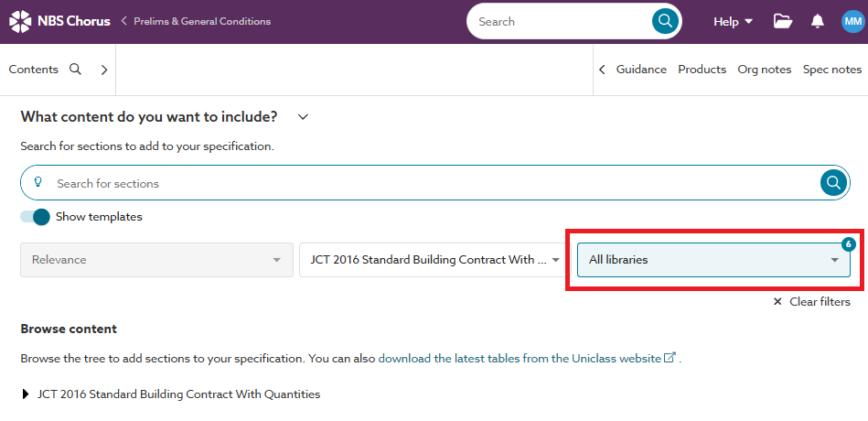This screenshot has width=868, height=421.
Task: Open the MM user avatar menu
Action: (852, 21)
